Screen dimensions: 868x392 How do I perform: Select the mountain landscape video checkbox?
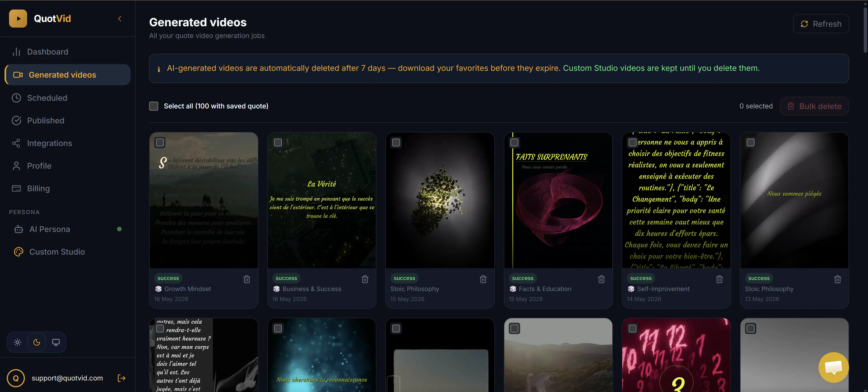click(514, 328)
